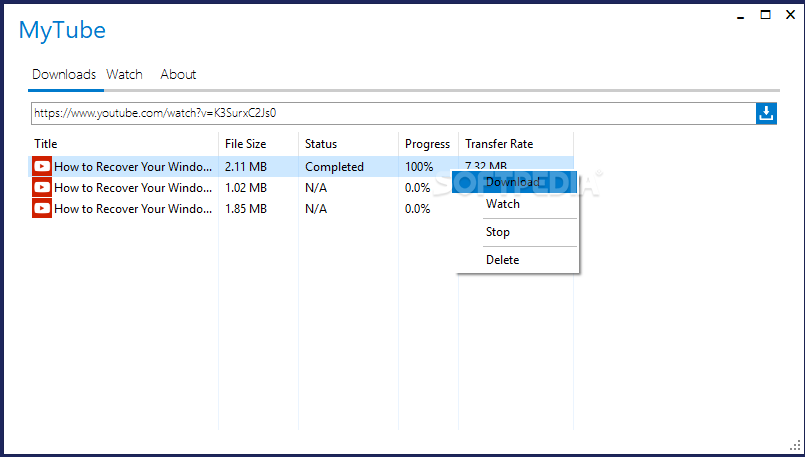Minimize the MyTube window

tap(740, 17)
